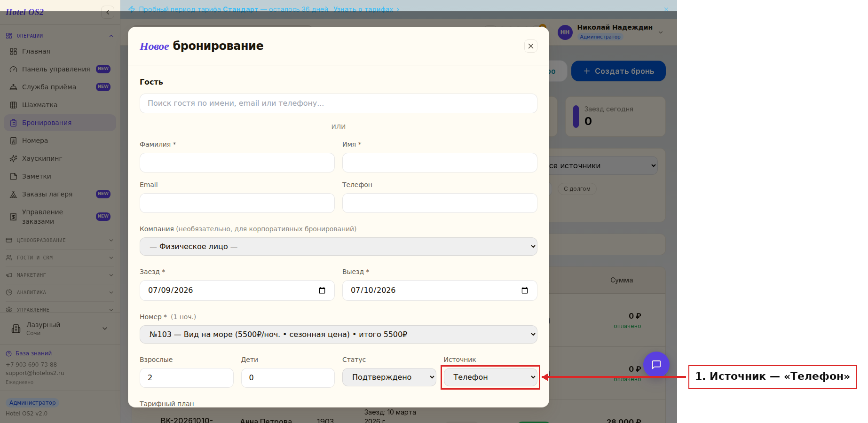Open calendar picker in Выезд date field
868x423 pixels.
coord(525,290)
